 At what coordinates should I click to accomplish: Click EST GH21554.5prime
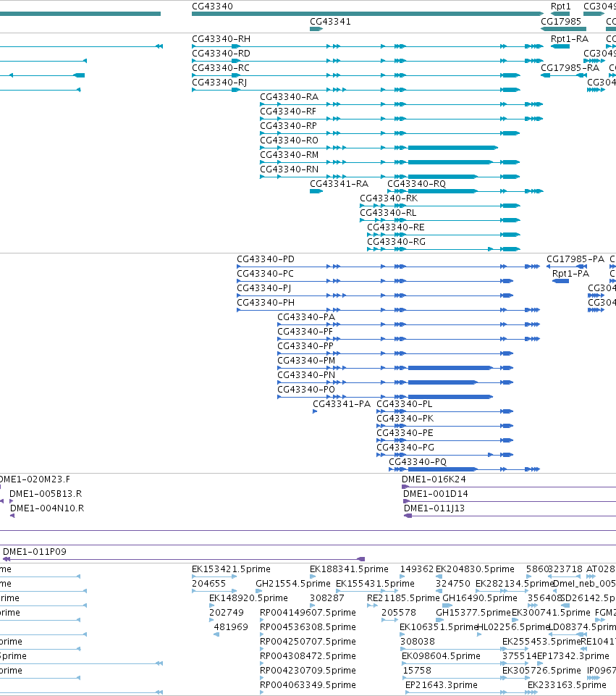click(293, 584)
